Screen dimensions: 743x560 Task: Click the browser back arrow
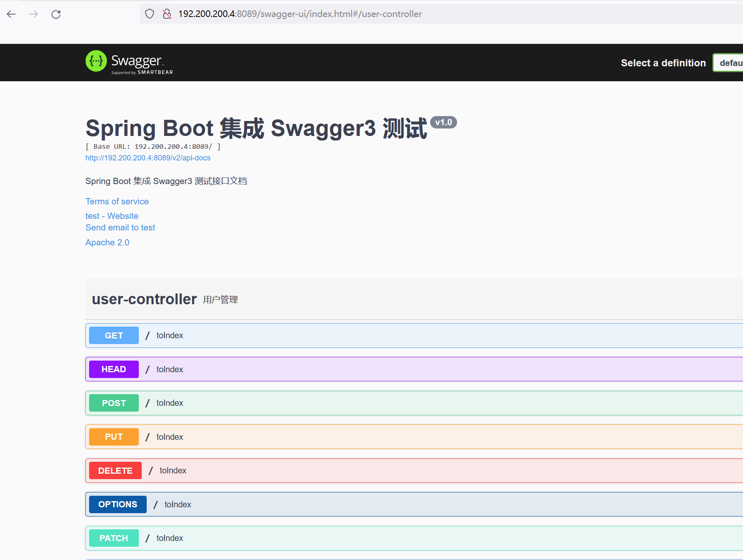pos(11,14)
